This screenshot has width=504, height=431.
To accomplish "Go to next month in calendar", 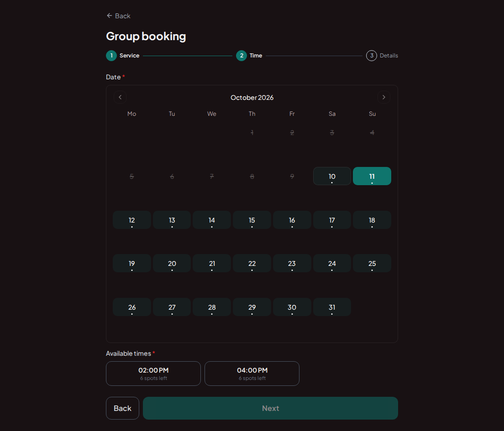I will click(x=384, y=97).
